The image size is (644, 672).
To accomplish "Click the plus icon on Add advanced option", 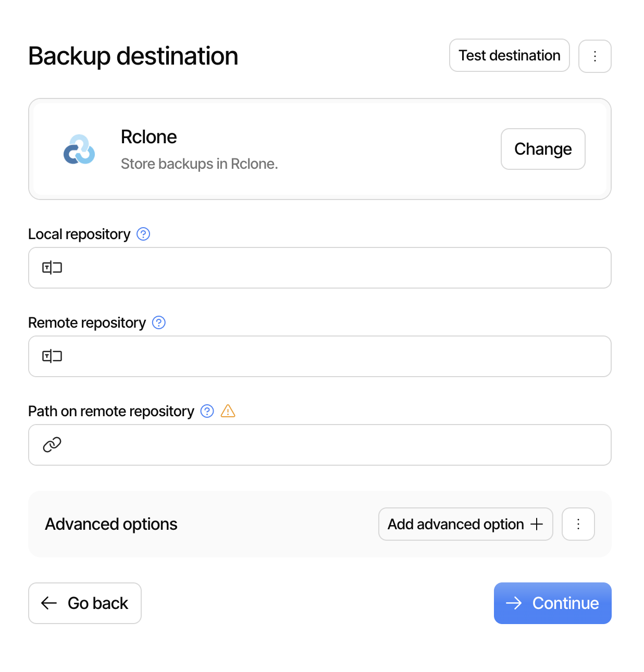I will [x=537, y=524].
